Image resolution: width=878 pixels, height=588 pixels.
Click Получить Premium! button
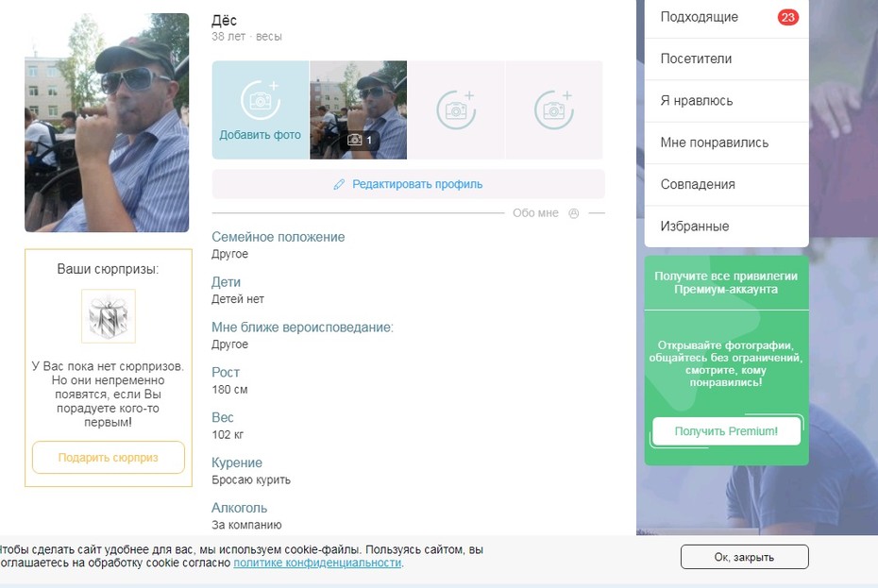(726, 431)
